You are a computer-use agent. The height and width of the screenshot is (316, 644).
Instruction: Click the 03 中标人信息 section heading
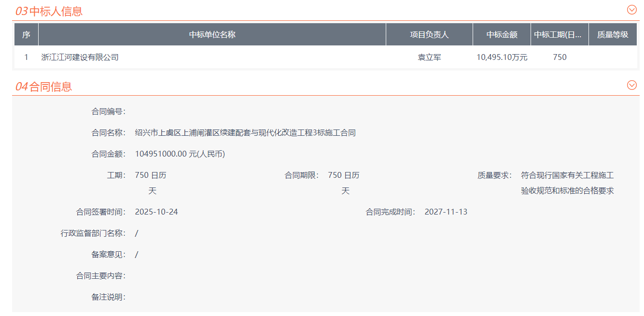[49, 11]
